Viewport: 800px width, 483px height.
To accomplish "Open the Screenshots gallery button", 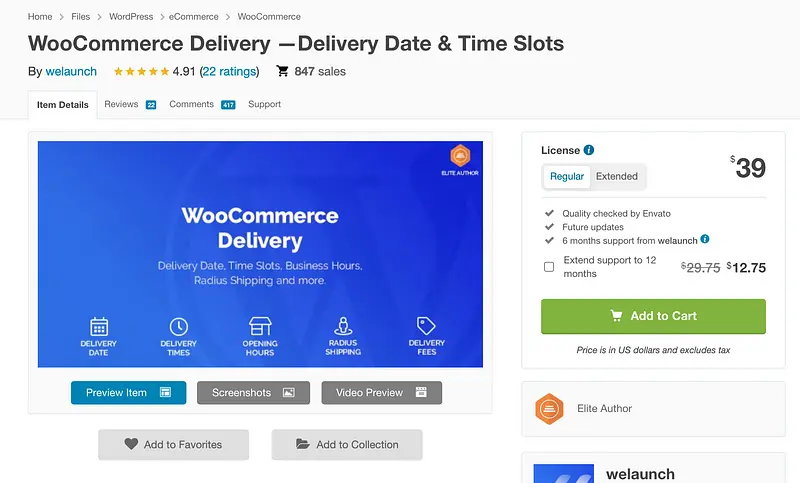I will coord(253,393).
